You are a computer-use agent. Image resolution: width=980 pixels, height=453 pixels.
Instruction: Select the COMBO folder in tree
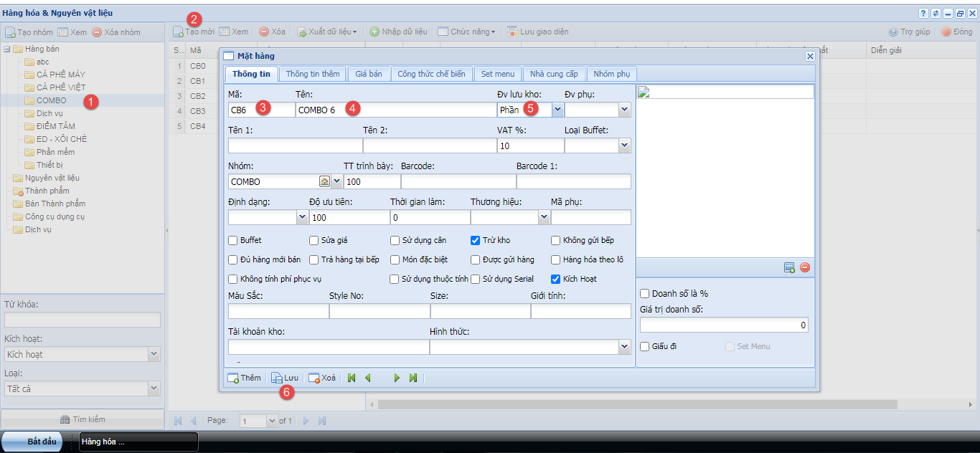pyautogui.click(x=51, y=100)
